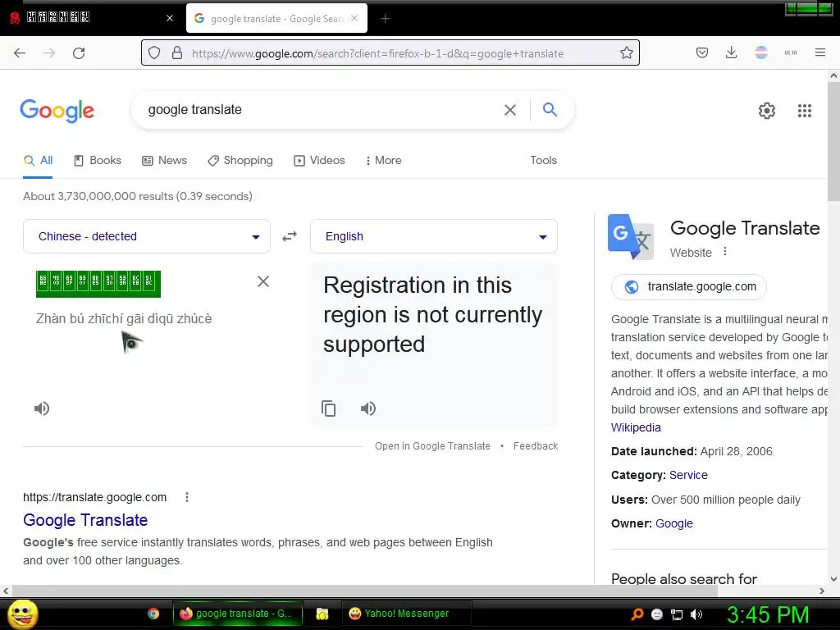Copy the English translation

(x=328, y=409)
